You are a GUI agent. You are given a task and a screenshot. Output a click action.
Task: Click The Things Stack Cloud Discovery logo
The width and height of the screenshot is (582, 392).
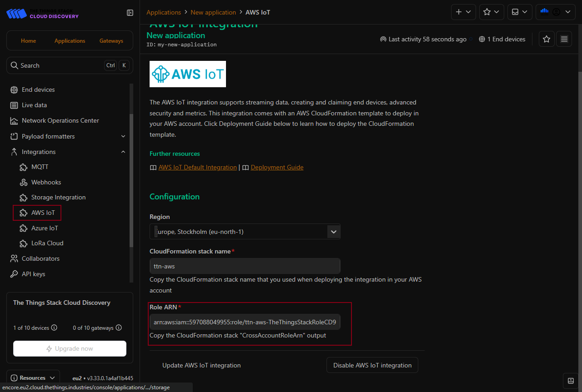(x=42, y=13)
